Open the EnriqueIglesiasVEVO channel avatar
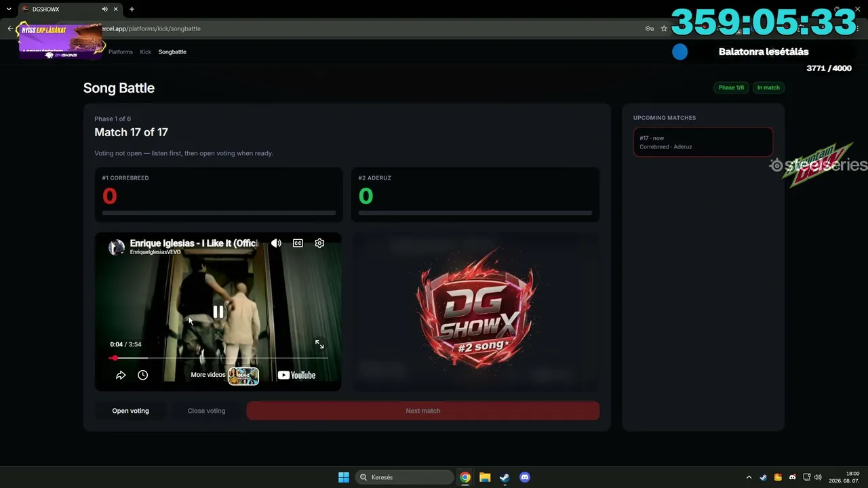Viewport: 868px width, 488px height. [x=117, y=247]
